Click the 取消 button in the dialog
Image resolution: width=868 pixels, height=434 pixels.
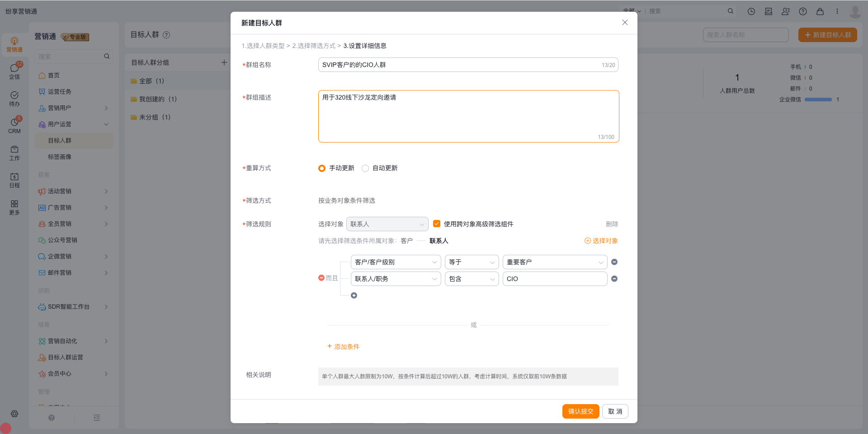coord(615,411)
